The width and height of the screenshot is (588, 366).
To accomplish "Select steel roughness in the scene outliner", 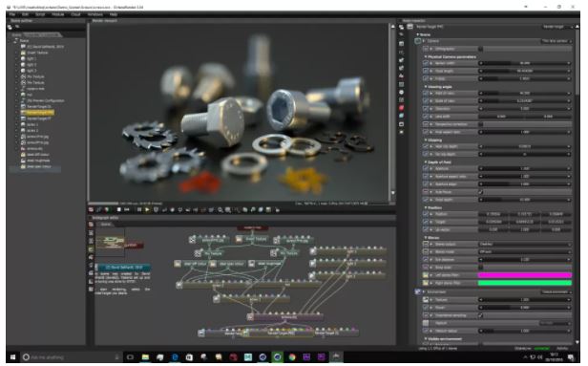I will [x=38, y=161].
